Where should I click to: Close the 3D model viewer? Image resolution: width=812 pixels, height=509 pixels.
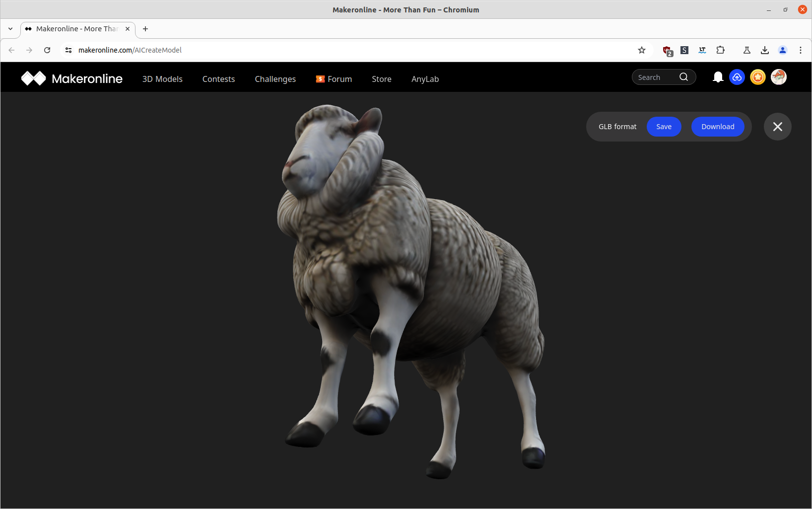tap(778, 127)
